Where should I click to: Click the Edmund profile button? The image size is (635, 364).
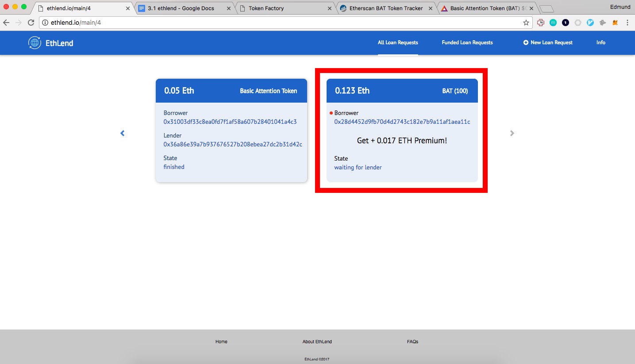pyautogui.click(x=620, y=7)
